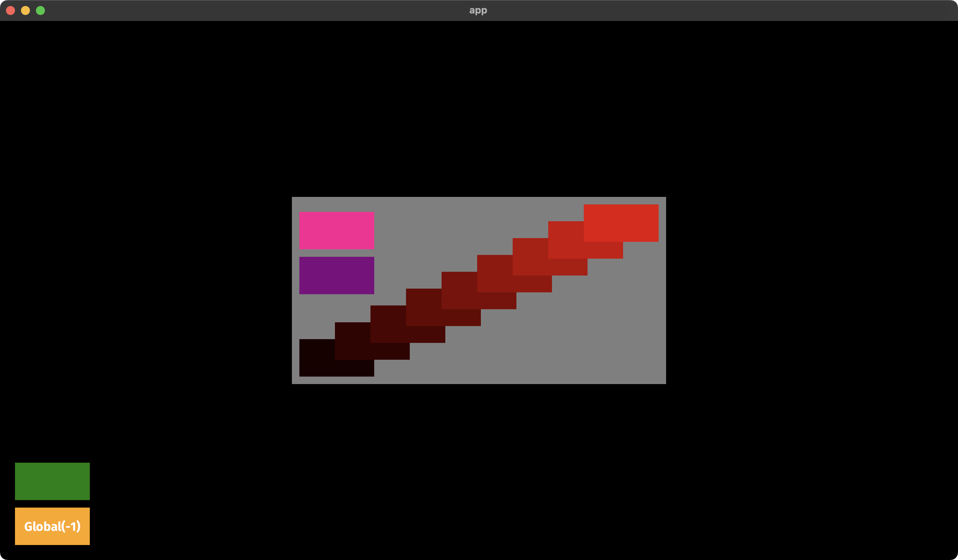Click the pink rectangle
958x560 pixels.
tap(336, 230)
